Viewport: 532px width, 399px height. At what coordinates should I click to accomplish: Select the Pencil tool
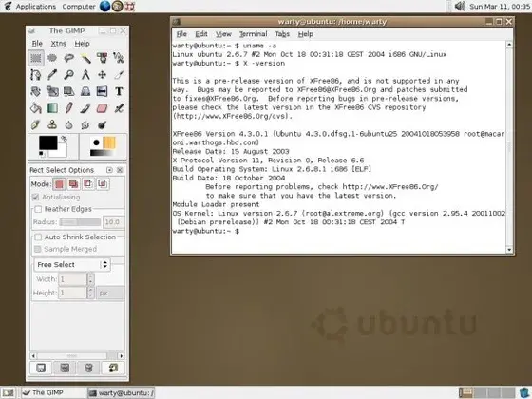(68, 108)
